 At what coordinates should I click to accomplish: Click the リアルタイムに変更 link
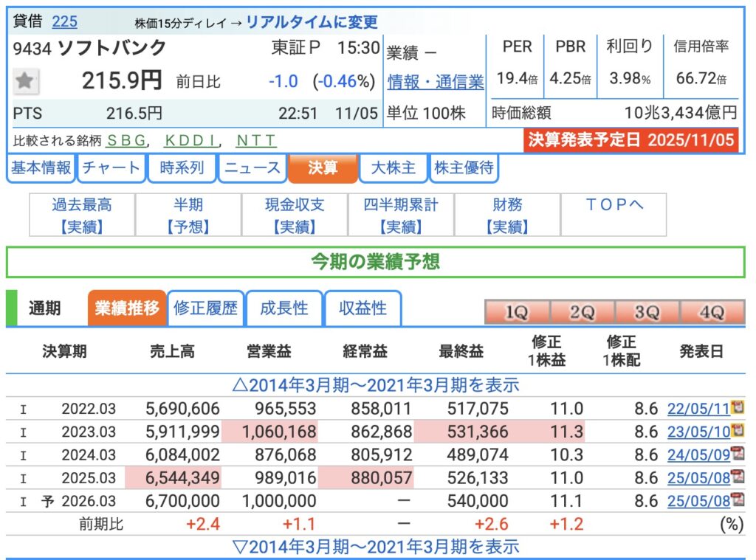coord(312,22)
